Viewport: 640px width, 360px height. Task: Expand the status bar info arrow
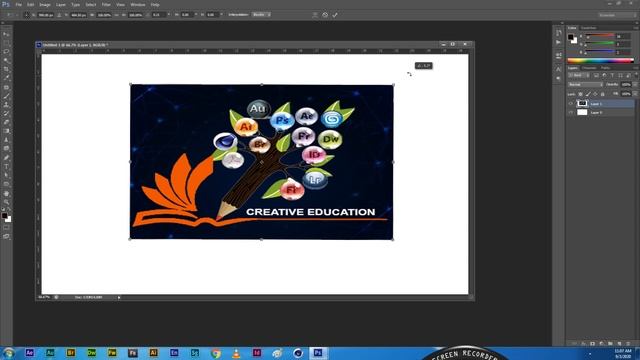tap(119, 298)
